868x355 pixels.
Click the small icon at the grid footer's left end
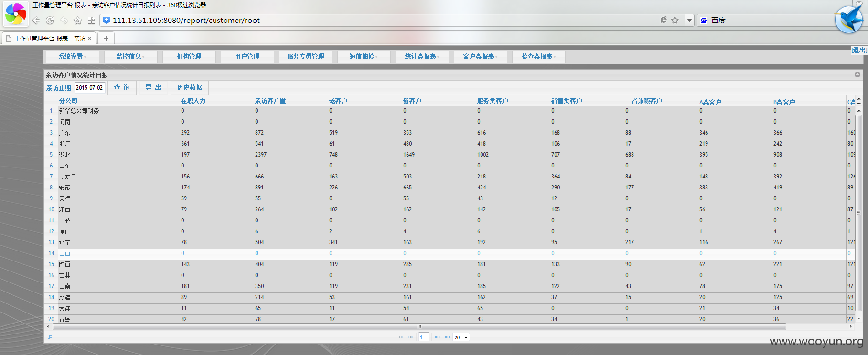[x=50, y=337]
